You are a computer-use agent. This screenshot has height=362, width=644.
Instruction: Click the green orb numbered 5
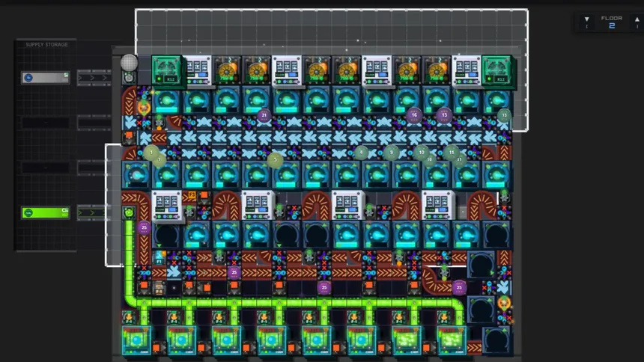275,160
